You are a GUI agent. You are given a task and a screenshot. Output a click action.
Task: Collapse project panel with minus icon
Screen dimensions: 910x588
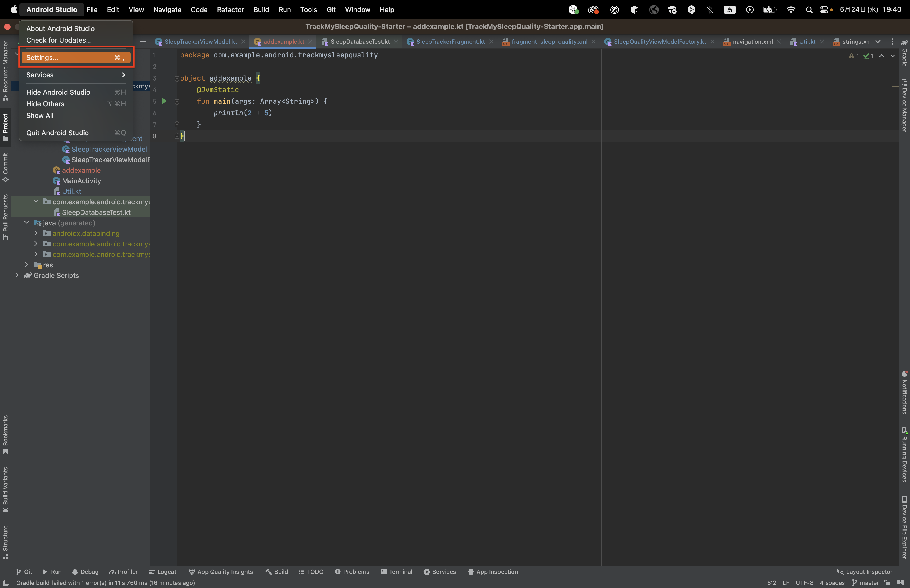142,42
